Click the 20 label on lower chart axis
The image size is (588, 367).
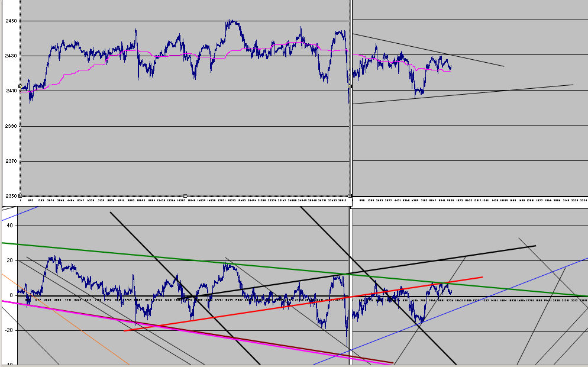(x=9, y=260)
